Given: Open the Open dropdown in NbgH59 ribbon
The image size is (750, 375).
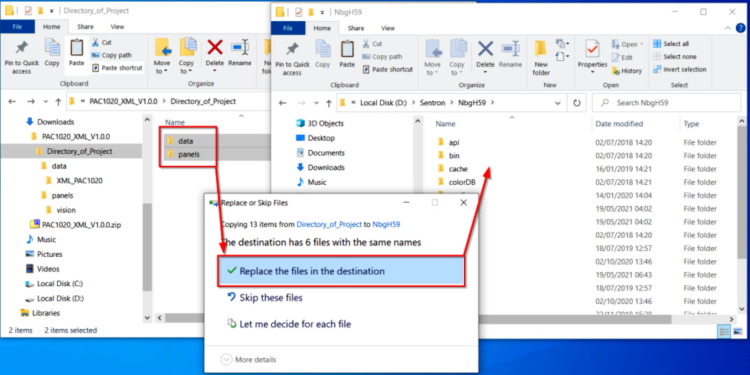Looking at the screenshot, I should pyautogui.click(x=628, y=44).
